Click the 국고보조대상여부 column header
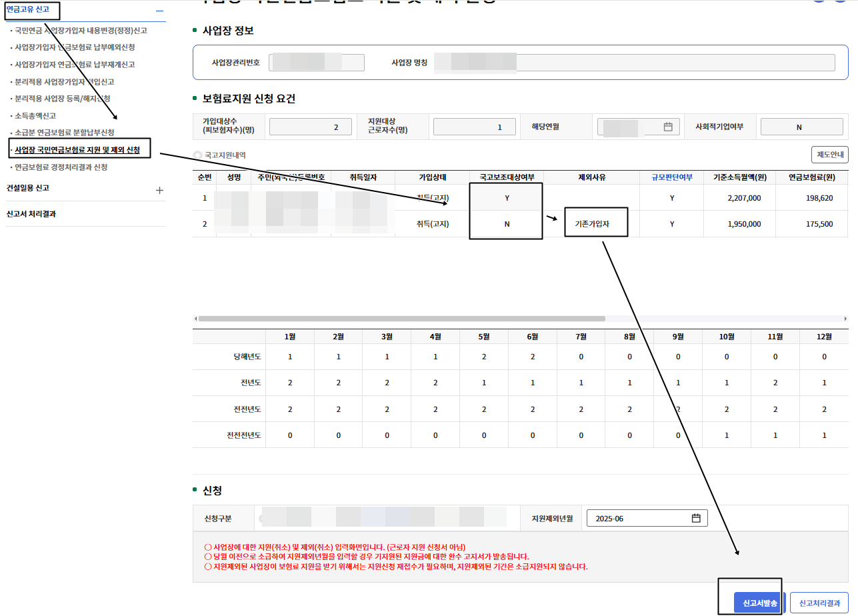The image size is (858, 616). pyautogui.click(x=507, y=177)
